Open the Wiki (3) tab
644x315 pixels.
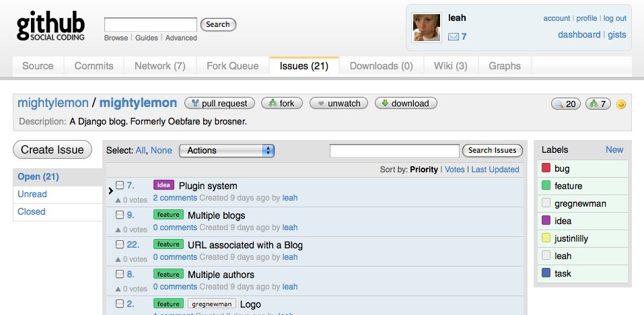[451, 66]
